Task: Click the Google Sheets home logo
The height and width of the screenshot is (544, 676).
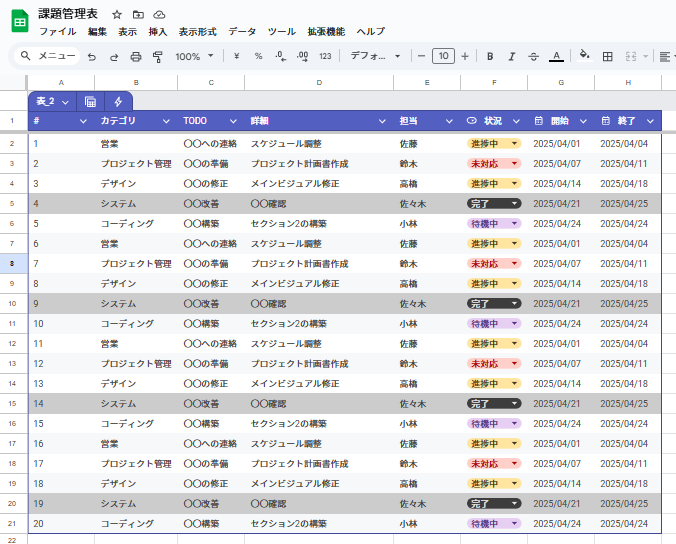Action: point(20,21)
